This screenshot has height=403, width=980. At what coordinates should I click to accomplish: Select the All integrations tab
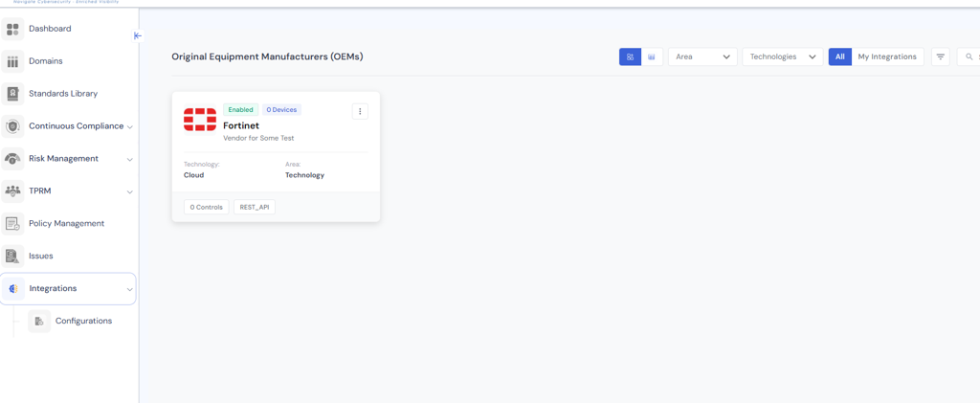[x=840, y=56]
